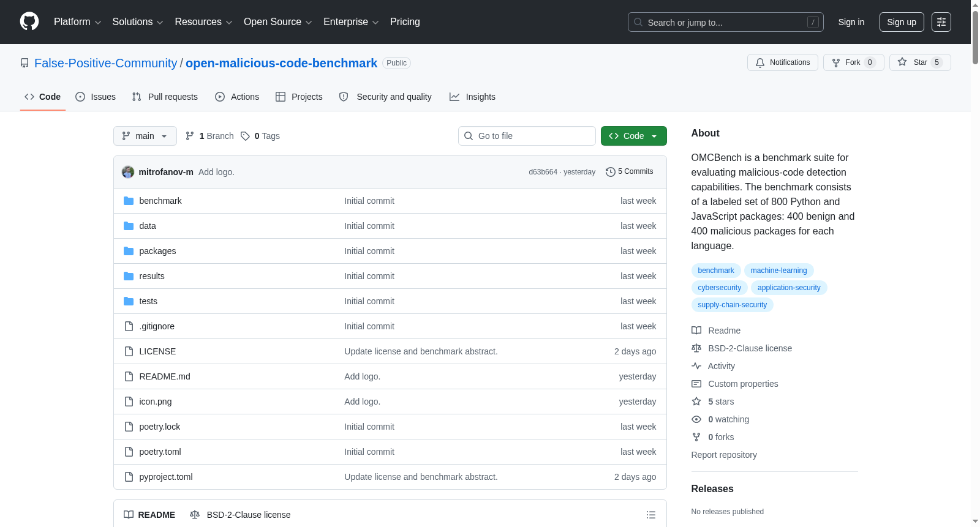The image size is (980, 527).
Task: Open the Platform menu
Action: coord(77,22)
